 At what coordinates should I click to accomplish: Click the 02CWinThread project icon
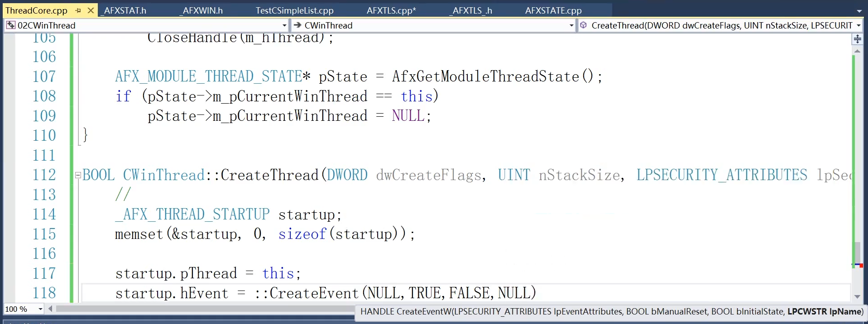coord(10,25)
